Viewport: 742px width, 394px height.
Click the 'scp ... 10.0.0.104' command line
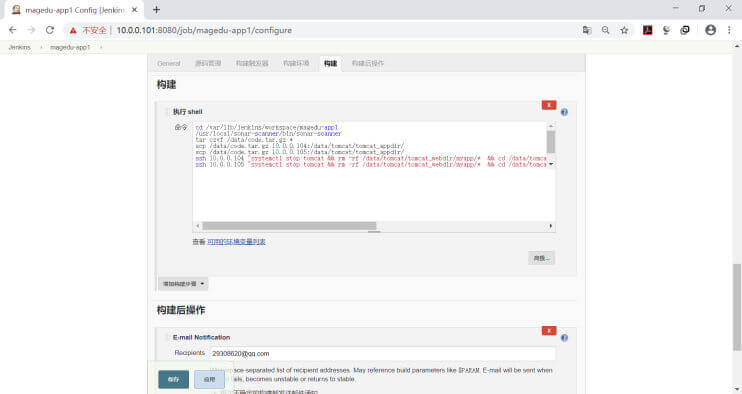click(300, 146)
